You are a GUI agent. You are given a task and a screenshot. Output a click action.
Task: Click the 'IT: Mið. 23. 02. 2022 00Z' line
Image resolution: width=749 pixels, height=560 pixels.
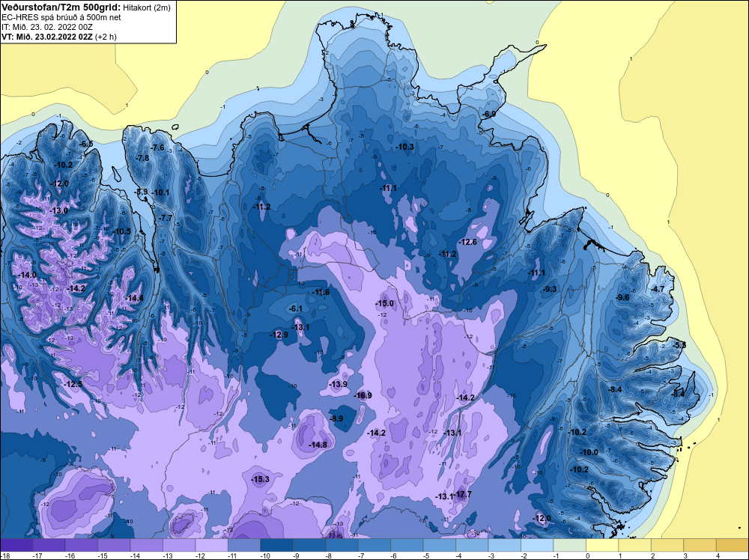[46, 27]
